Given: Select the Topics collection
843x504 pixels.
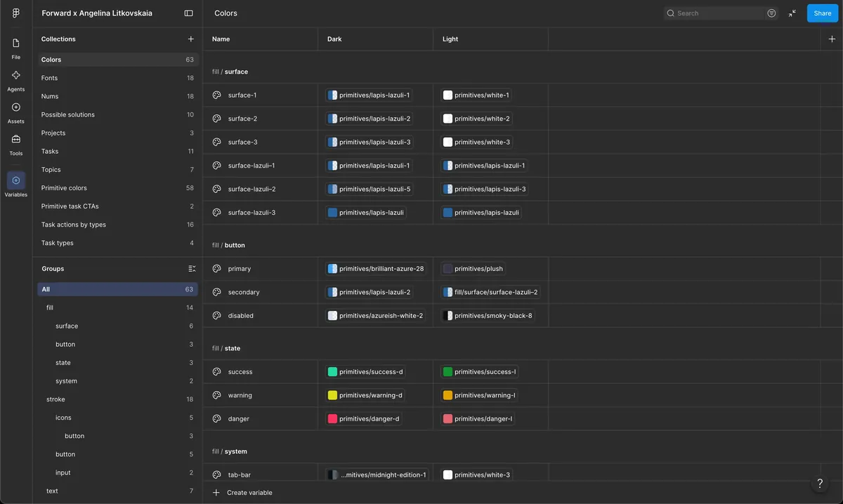Looking at the screenshot, I should [x=118, y=170].
